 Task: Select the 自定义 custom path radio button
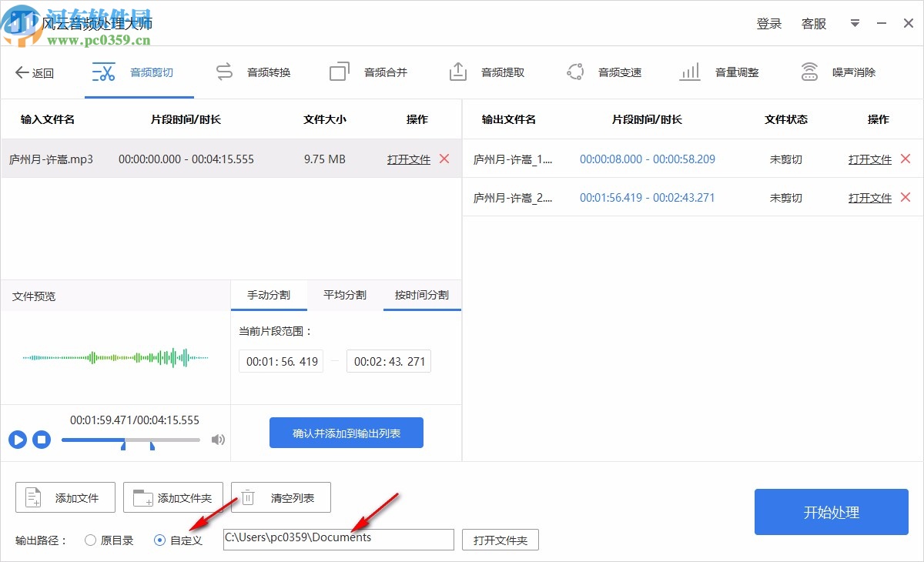pos(160,540)
